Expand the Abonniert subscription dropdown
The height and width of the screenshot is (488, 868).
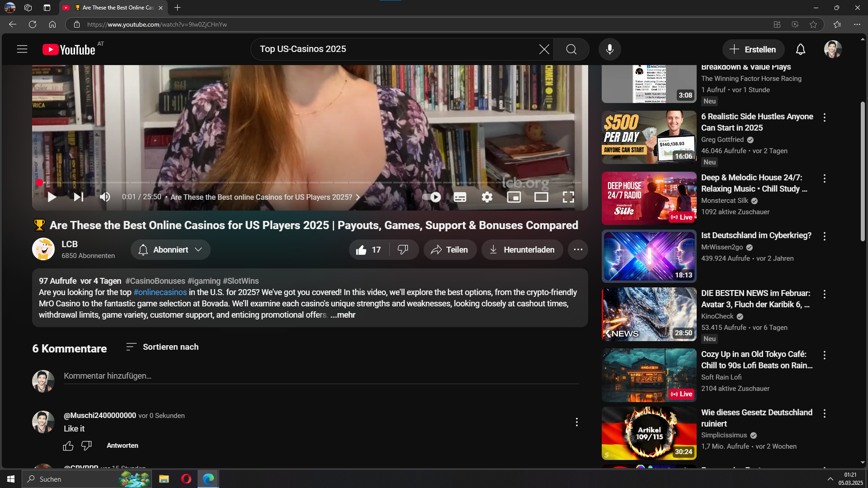coord(170,250)
